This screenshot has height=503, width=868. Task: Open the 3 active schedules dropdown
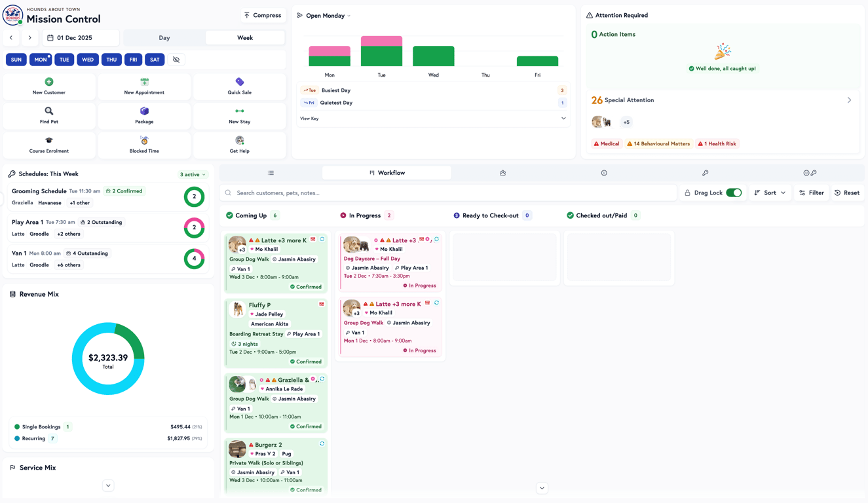pyautogui.click(x=193, y=175)
